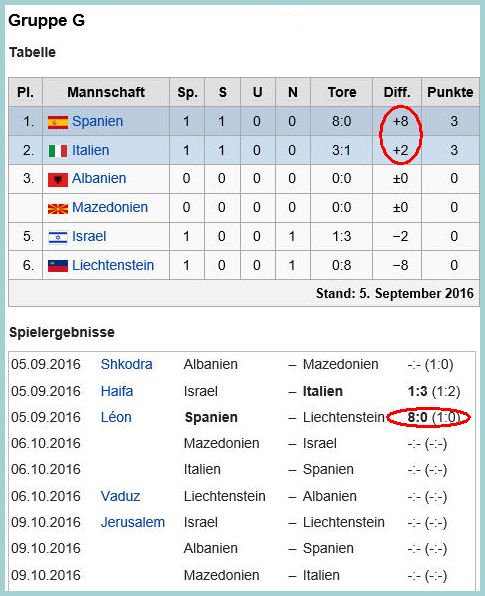Open the Mazedonien team link
This screenshot has width=485, height=596.
(x=110, y=207)
